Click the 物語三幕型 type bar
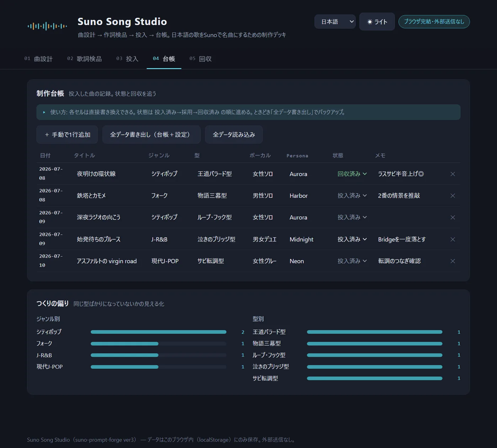 [x=375, y=344]
